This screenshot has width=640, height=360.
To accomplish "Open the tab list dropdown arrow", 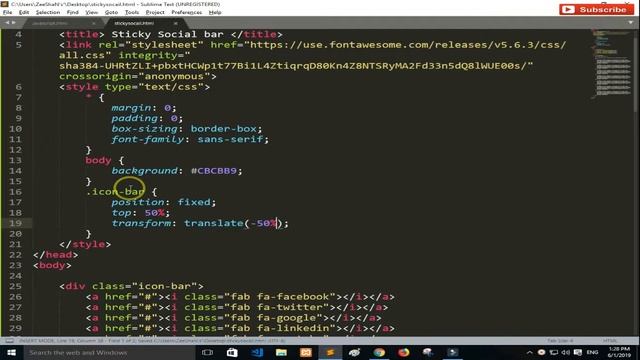I will click(631, 23).
